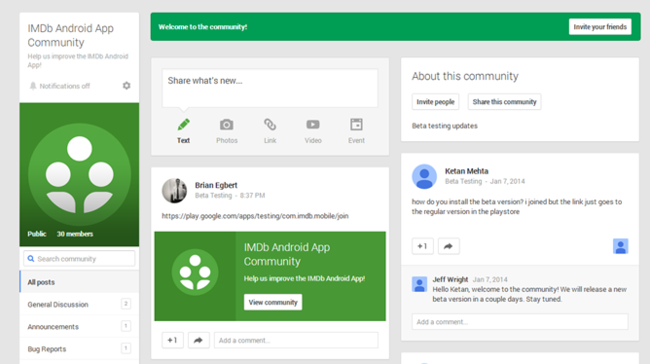Select the General Discussion category
The height and width of the screenshot is (364, 650).
[79, 304]
